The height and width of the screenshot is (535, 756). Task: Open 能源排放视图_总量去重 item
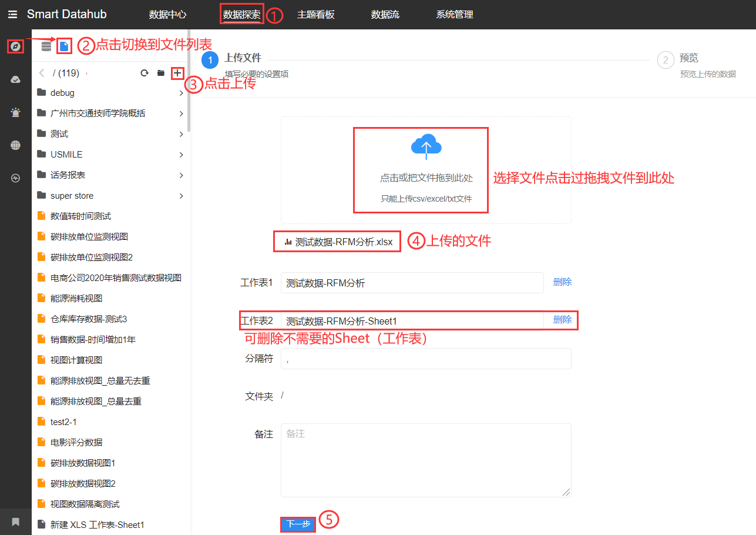(x=96, y=401)
